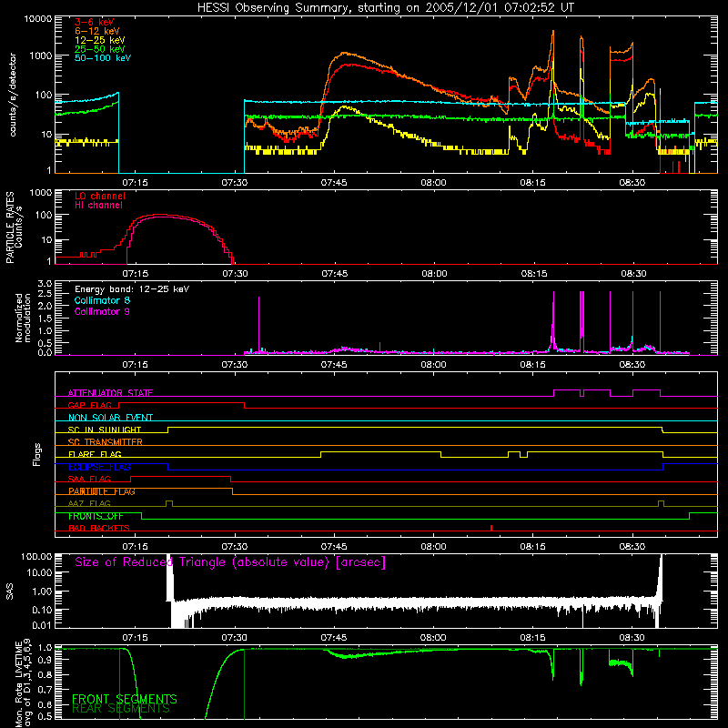Click the HI channel legend label
This screenshot has height=728, width=728.
coord(98,205)
